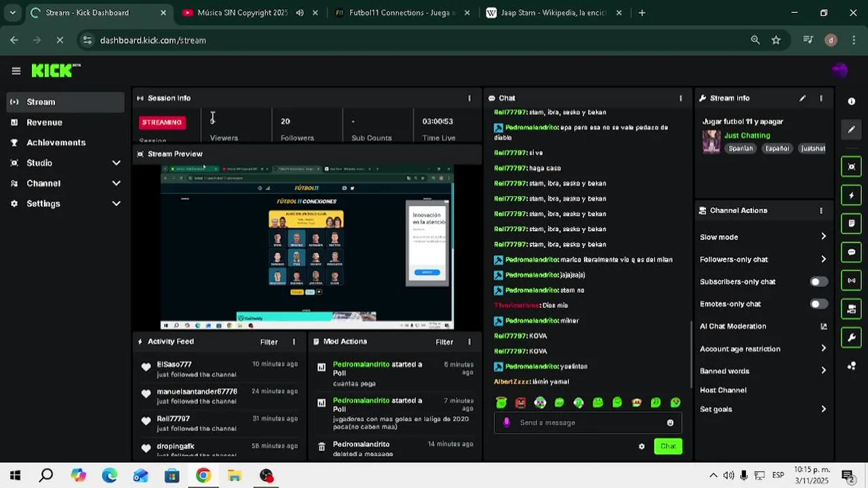Open the Mod Actions three-dot menu
The width and height of the screenshot is (868, 488).
coord(469,342)
